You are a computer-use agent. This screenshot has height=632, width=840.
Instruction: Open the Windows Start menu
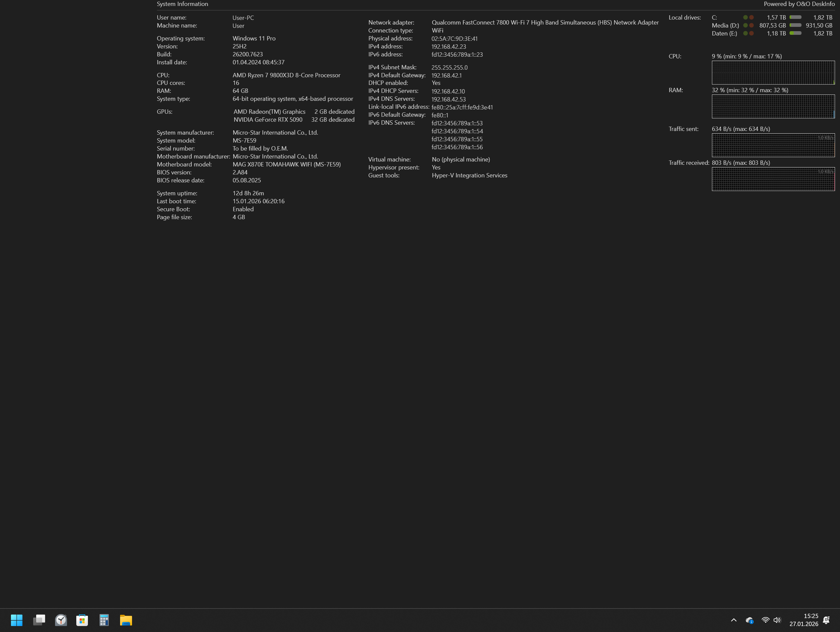[17, 620]
